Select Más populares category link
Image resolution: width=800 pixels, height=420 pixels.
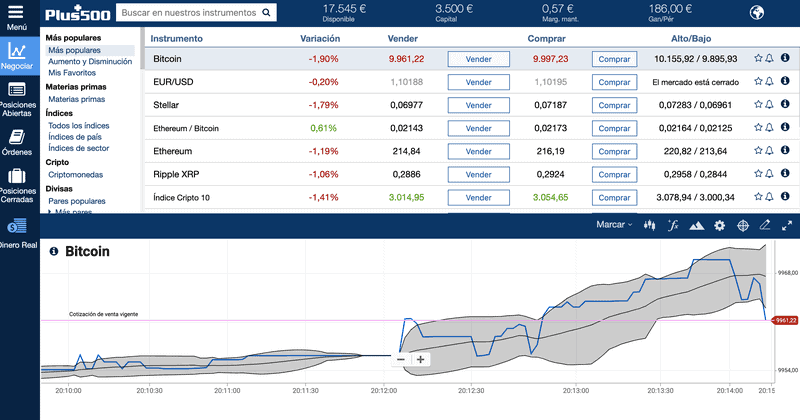[x=74, y=50]
